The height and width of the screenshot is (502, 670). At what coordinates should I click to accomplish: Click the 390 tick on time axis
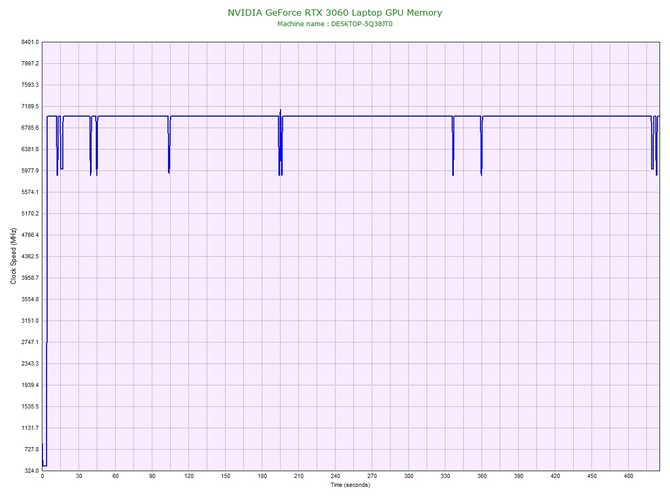[x=519, y=476]
